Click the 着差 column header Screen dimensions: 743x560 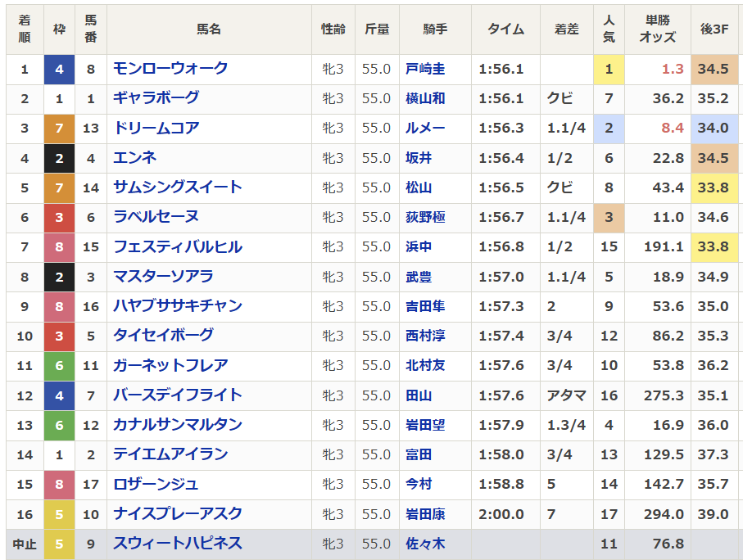(567, 29)
